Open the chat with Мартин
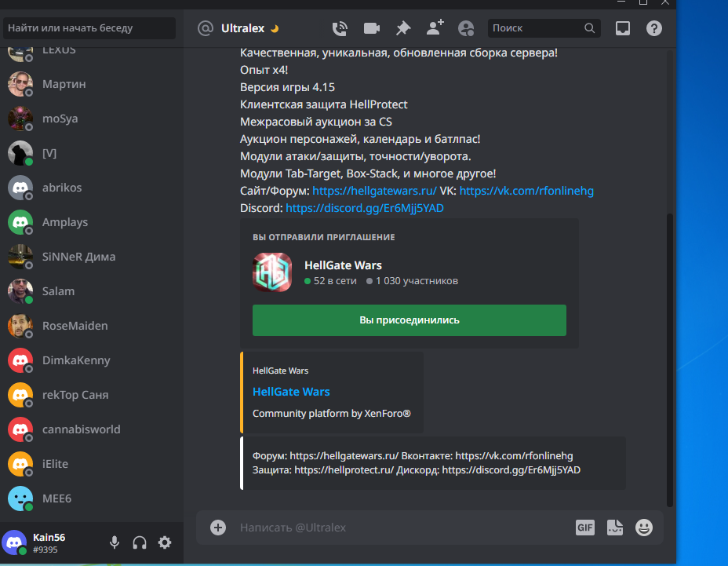 point(91,84)
